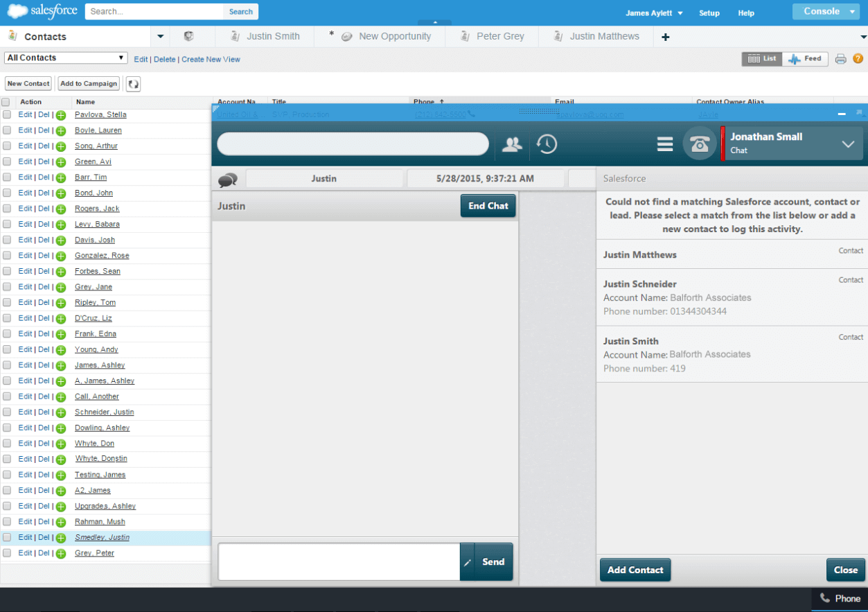
Task: Tick checkbox for Rahman, Mush
Action: pos(7,522)
